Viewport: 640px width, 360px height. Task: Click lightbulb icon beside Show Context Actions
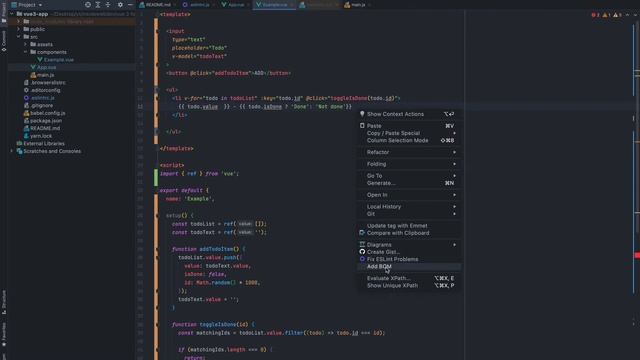362,114
